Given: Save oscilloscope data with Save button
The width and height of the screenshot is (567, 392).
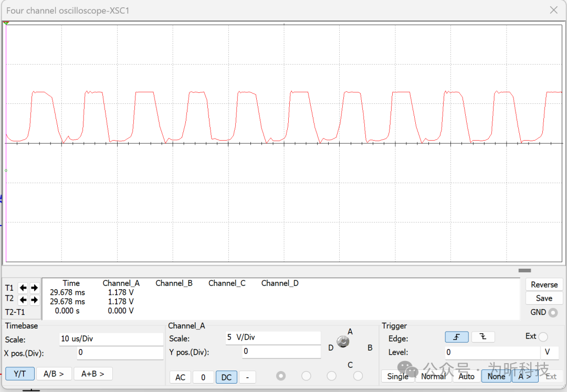Looking at the screenshot, I should pyautogui.click(x=544, y=299).
